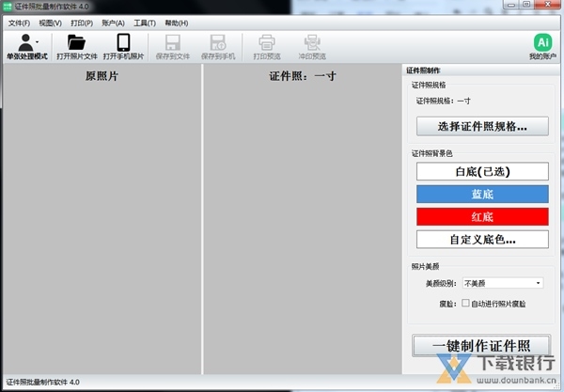The width and height of the screenshot is (564, 392).
Task: Click the 证件照制作 panel header
Action: (x=480, y=71)
